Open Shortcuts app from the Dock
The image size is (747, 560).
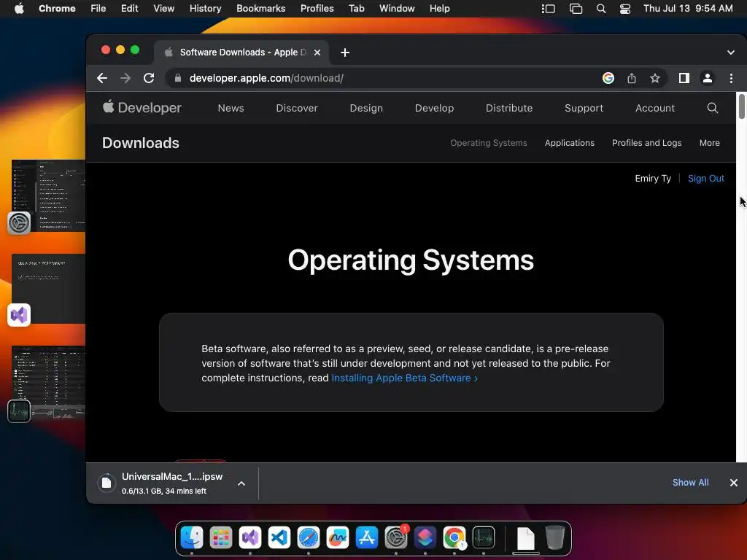point(425,537)
